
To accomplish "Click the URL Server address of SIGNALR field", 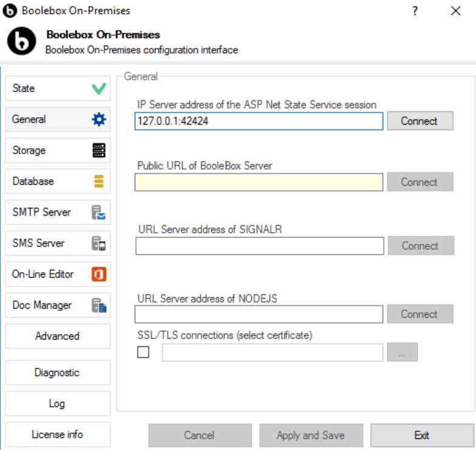I will (x=260, y=246).
